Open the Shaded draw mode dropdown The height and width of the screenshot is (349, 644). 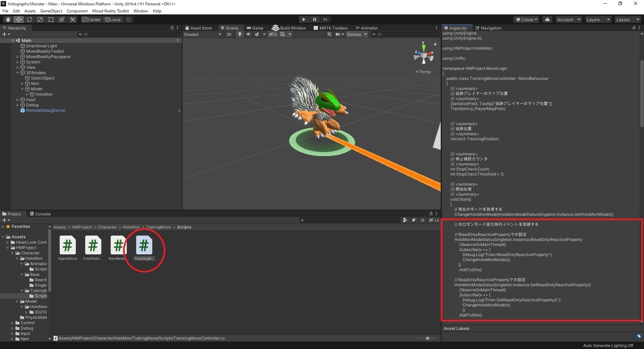(x=202, y=34)
